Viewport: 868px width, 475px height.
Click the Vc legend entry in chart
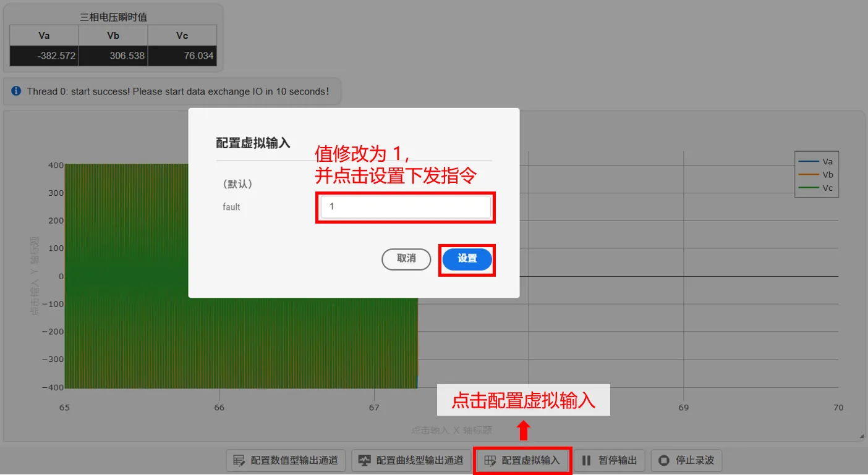click(816, 188)
